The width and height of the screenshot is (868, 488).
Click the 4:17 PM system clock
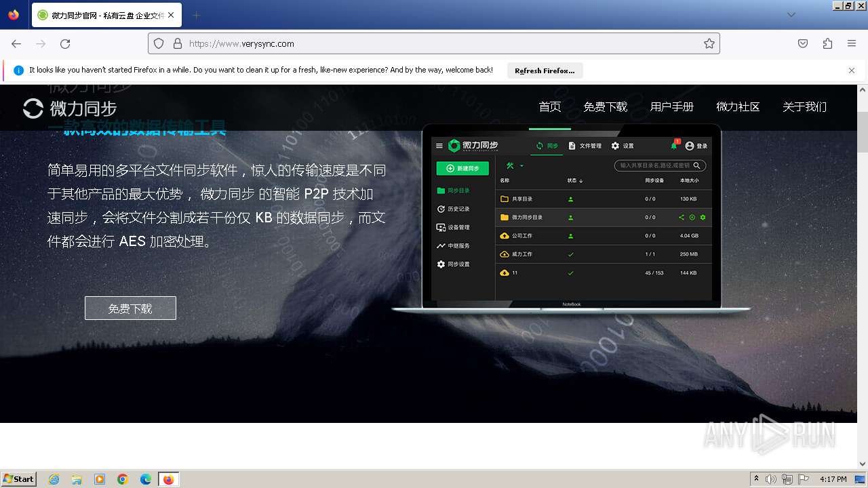click(x=833, y=479)
